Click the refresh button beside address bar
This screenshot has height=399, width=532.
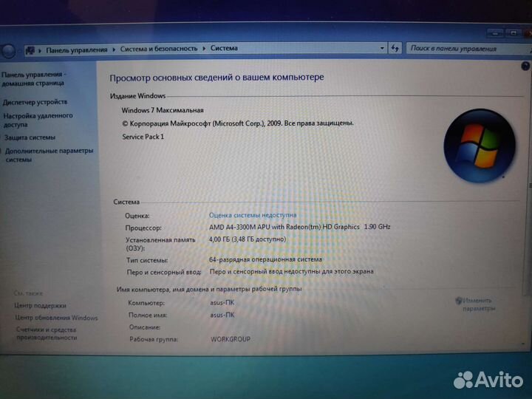[397, 49]
